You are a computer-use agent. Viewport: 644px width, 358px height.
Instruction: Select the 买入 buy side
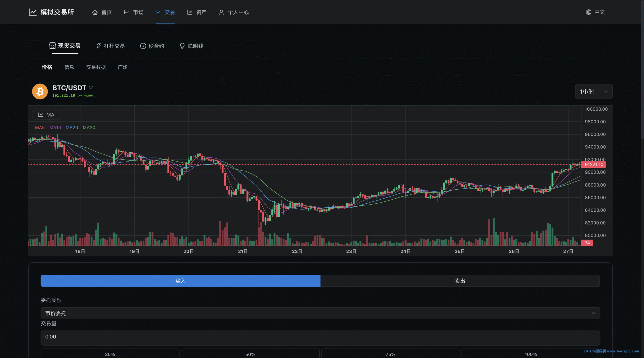[180, 281]
